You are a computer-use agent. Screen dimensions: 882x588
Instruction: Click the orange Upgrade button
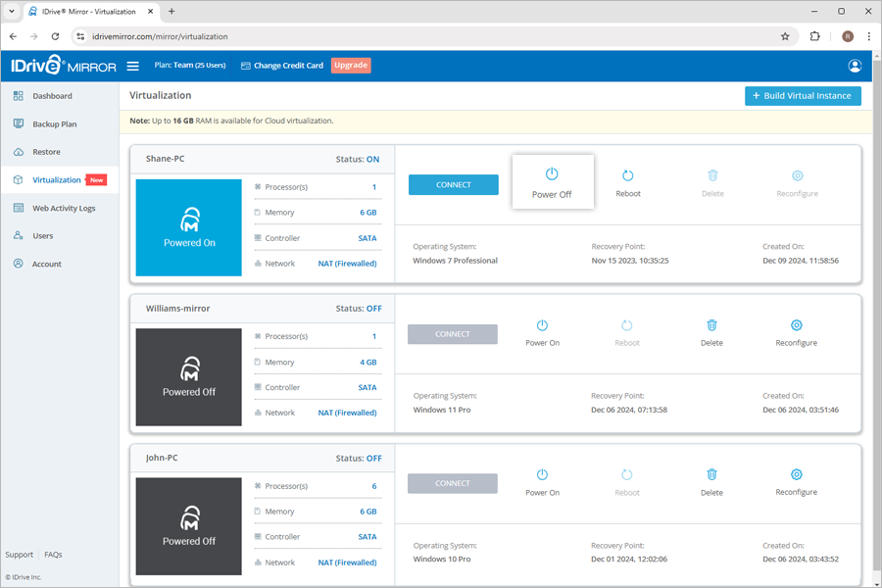coord(351,66)
